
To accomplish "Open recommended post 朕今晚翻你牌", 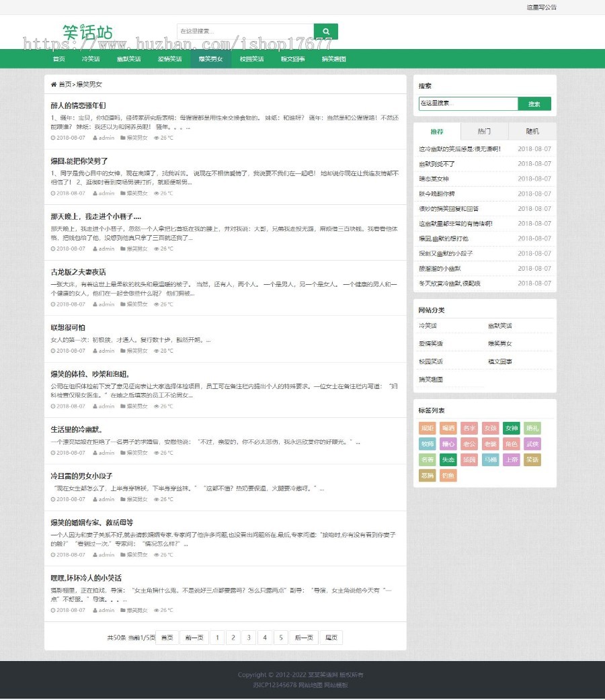I will point(436,194).
